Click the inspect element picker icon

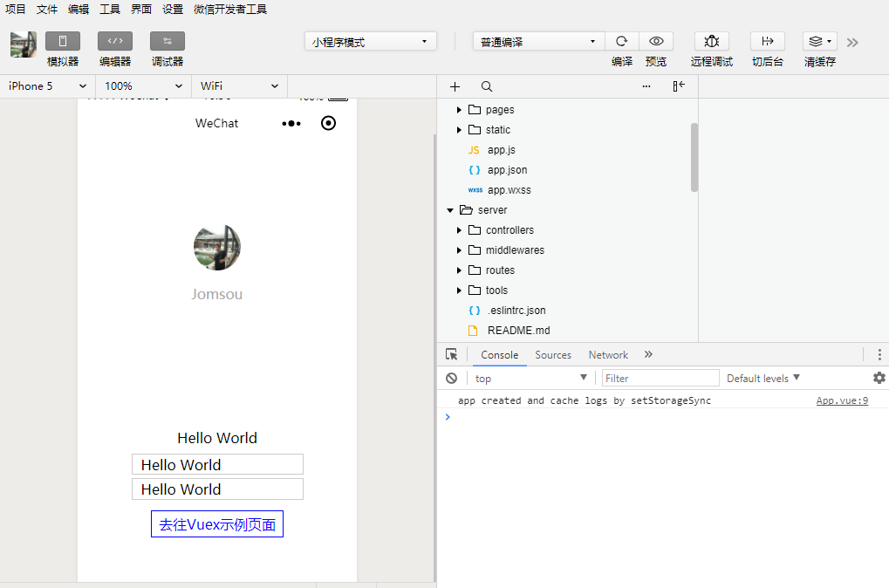(451, 354)
